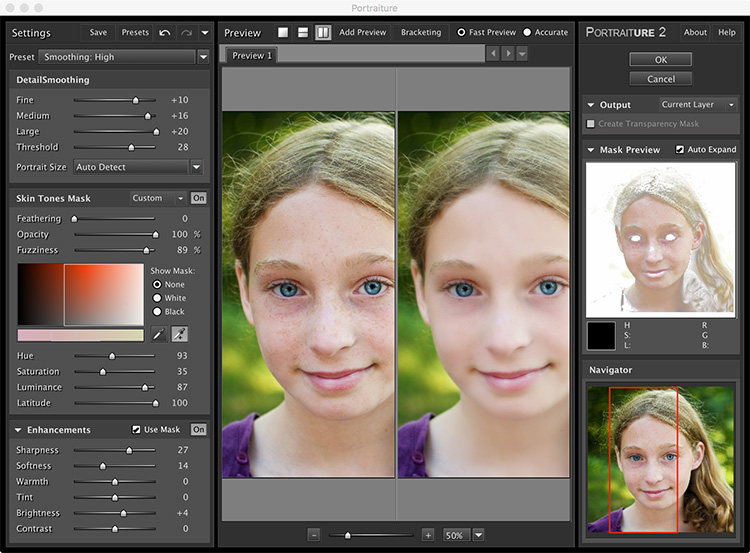Image resolution: width=750 pixels, height=553 pixels.
Task: Open the Preset dropdown arrow
Action: [x=203, y=57]
